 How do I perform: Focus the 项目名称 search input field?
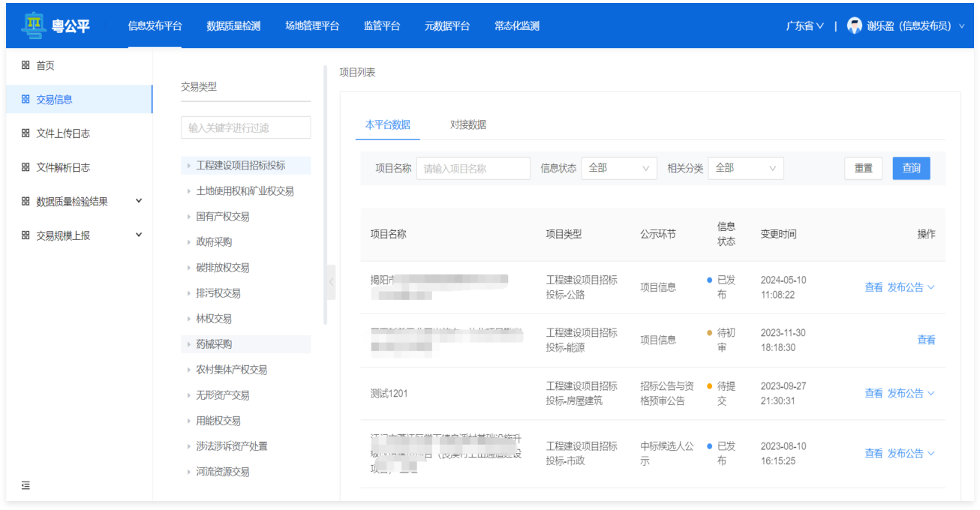[473, 169]
